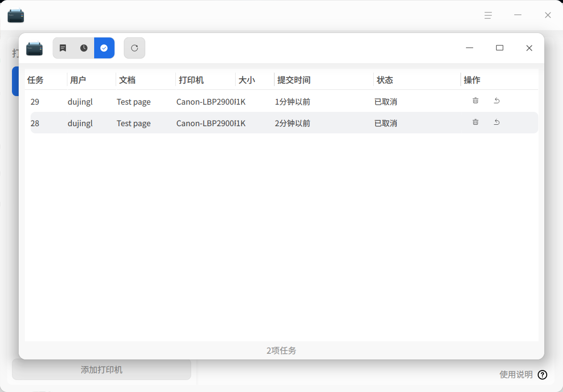This screenshot has height=392, width=563.
Task: Select job number 28 cell
Action: coord(35,123)
